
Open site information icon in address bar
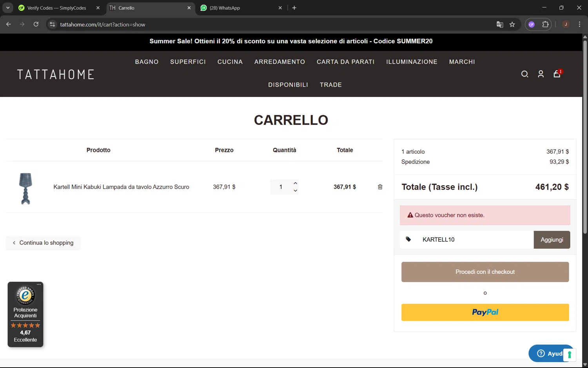(x=52, y=24)
